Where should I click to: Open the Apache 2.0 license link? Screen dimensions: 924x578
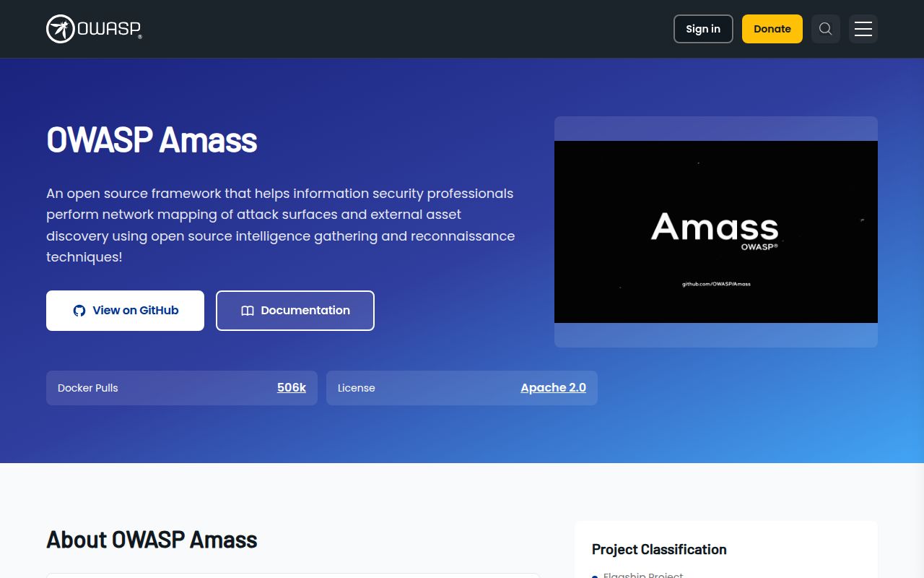(x=554, y=388)
